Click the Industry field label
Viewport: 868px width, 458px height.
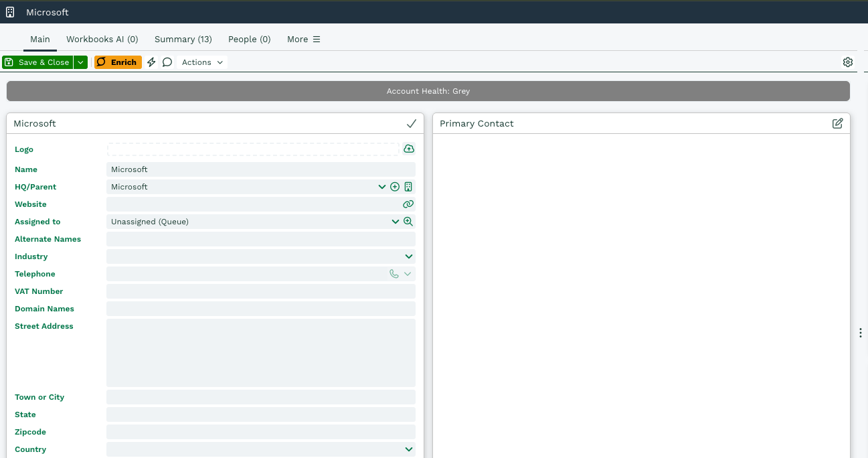(x=31, y=256)
